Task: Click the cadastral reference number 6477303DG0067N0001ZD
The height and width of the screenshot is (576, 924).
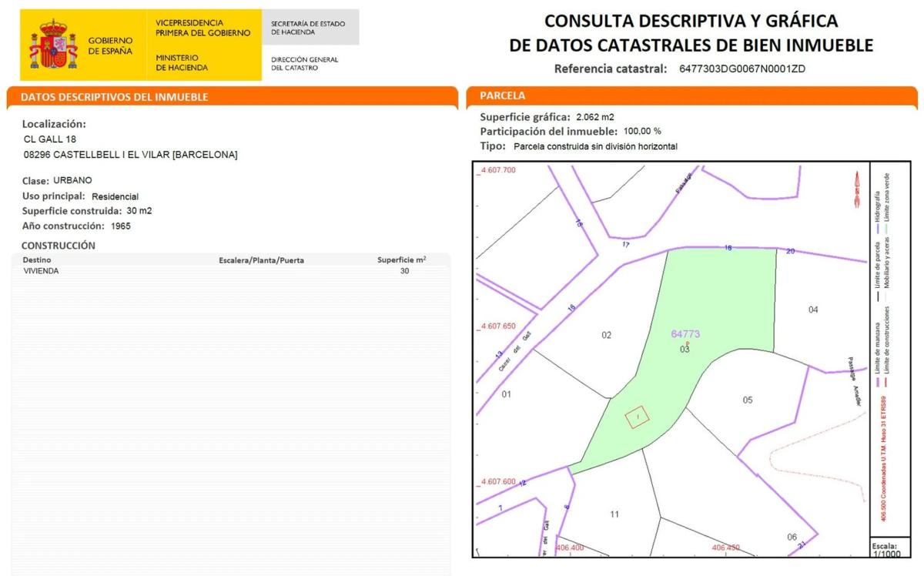Action: click(x=742, y=69)
